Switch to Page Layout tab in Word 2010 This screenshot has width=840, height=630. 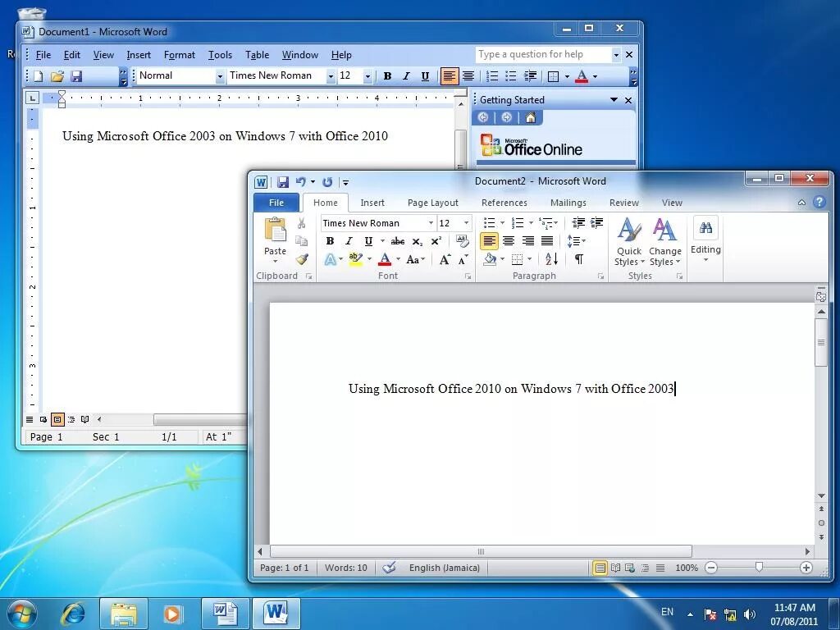point(433,203)
